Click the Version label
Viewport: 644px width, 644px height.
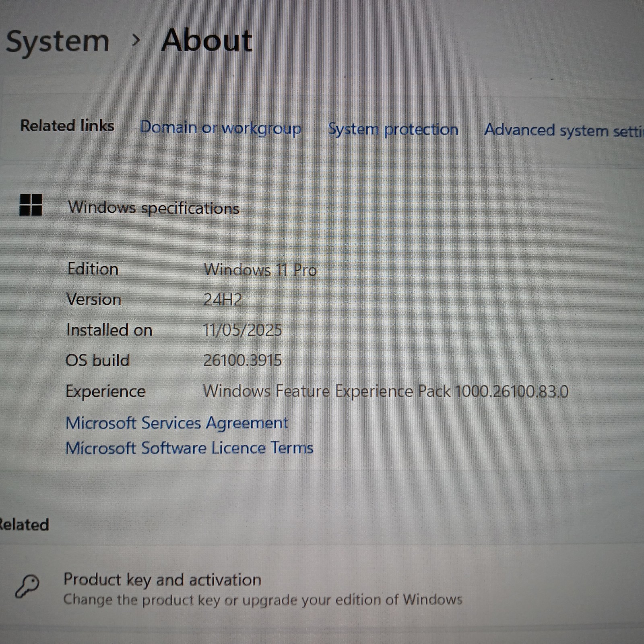click(93, 299)
